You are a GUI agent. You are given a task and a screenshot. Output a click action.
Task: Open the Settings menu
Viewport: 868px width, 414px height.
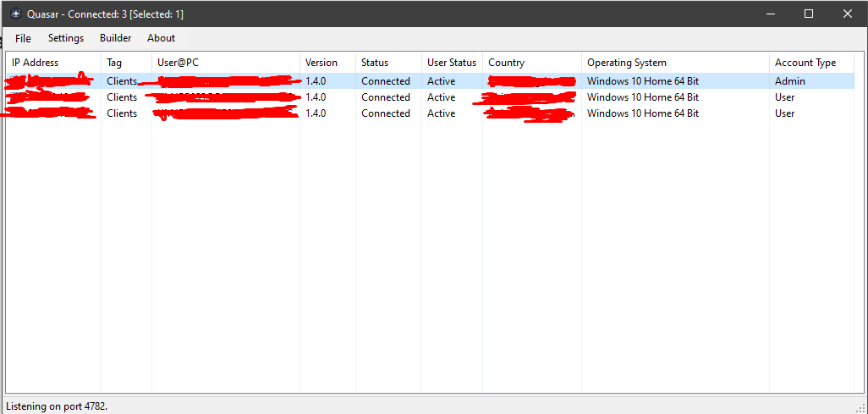pos(66,38)
